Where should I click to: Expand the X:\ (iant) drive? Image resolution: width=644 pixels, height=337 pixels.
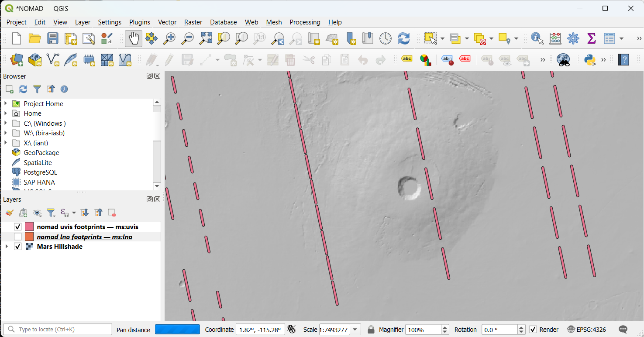pyautogui.click(x=6, y=143)
